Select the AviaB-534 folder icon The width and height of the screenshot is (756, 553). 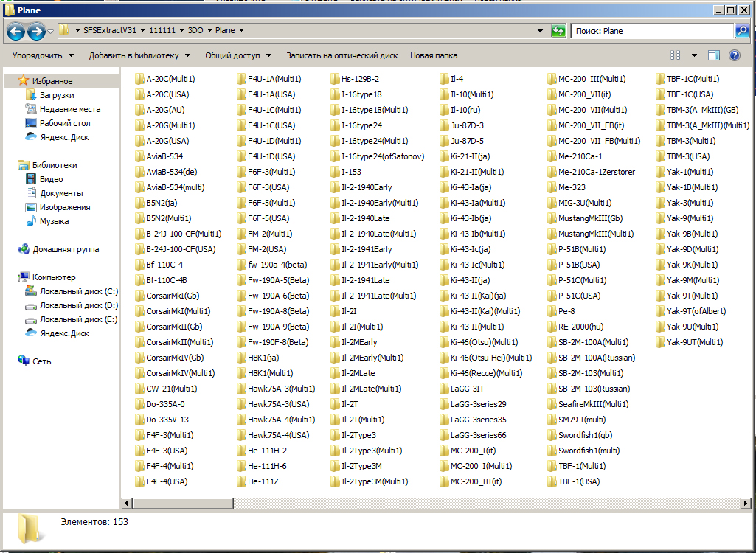click(139, 156)
